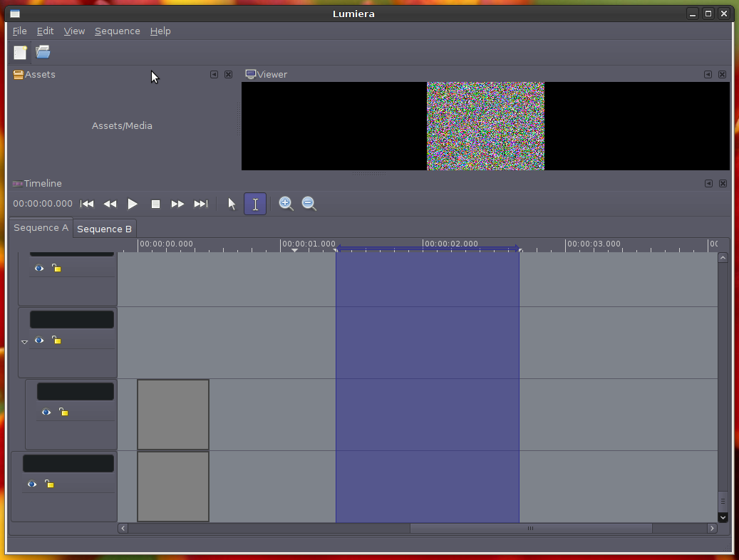Screen dimensions: 739x560
Task: Select the gray clip on the indented track
Action: pyautogui.click(x=173, y=415)
